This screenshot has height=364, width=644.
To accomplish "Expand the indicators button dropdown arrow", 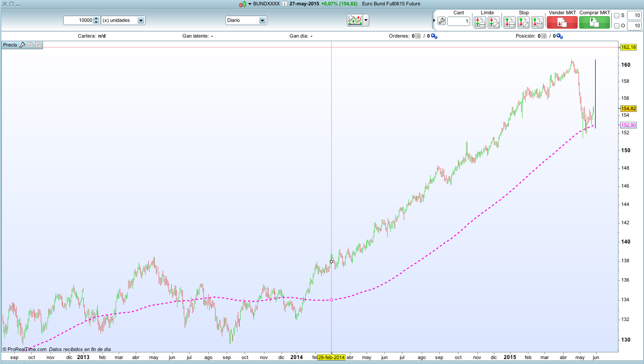I will [366, 20].
